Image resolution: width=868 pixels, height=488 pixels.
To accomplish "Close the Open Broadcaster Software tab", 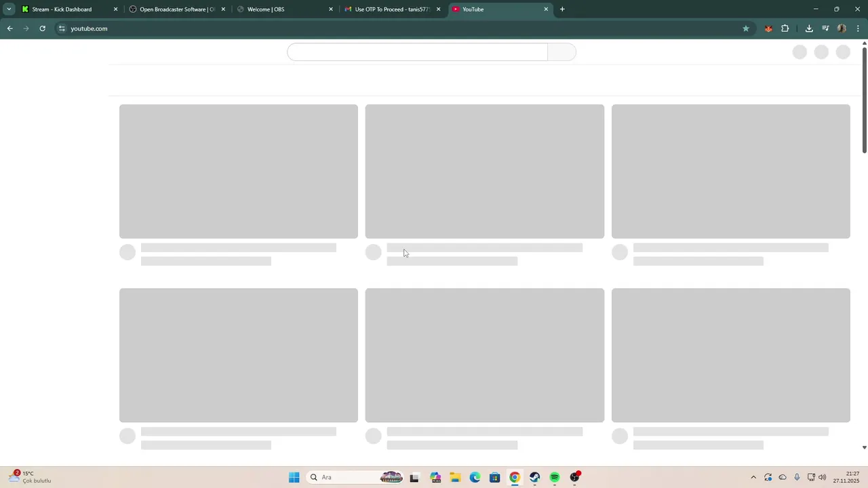I will pos(223,9).
